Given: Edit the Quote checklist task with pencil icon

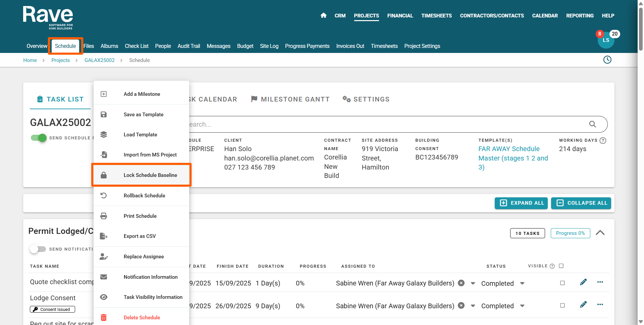Looking at the screenshot, I should pos(583,282).
